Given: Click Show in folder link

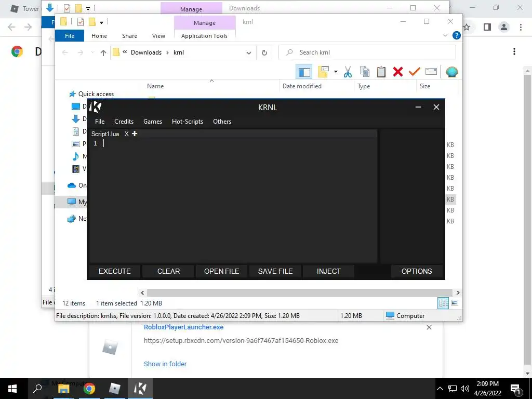Looking at the screenshot, I should [165, 364].
